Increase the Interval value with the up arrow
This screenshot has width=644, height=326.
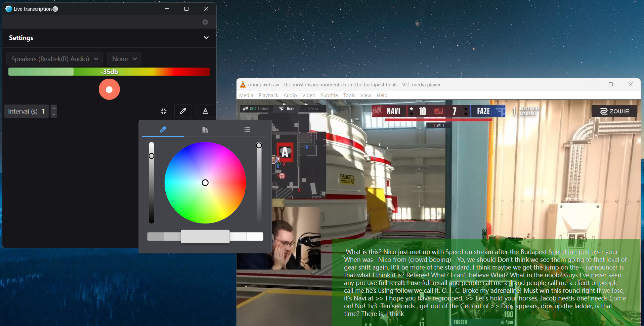(54, 108)
